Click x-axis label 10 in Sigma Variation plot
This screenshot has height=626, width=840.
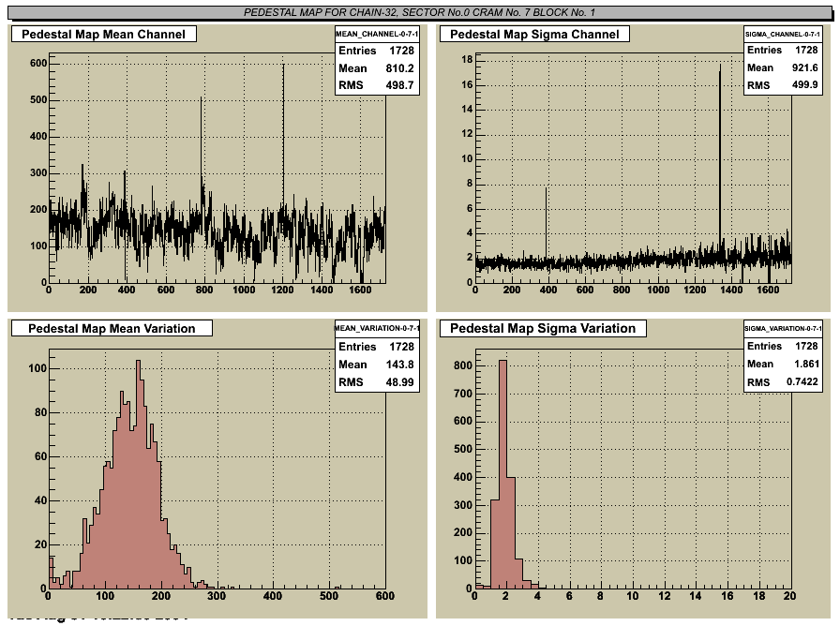tap(633, 595)
